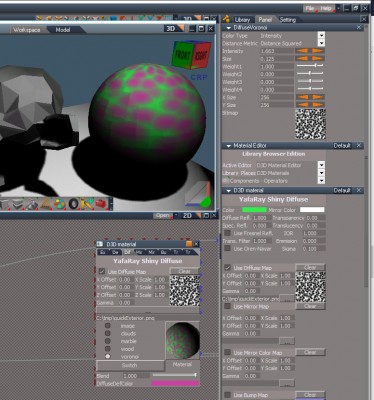Switch to the Library tab
The width and height of the screenshot is (374, 400).
coord(242,20)
